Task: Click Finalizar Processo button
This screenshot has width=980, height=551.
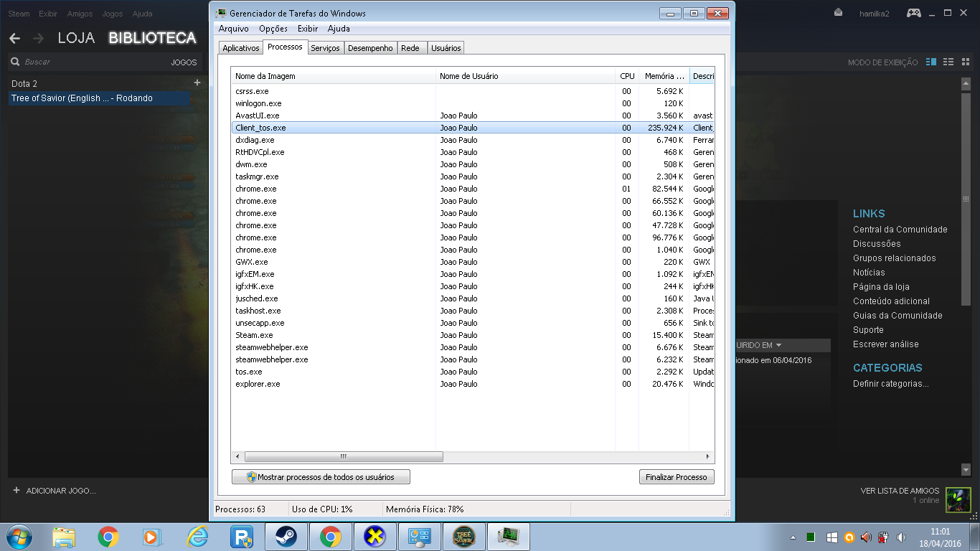Action: pos(676,477)
